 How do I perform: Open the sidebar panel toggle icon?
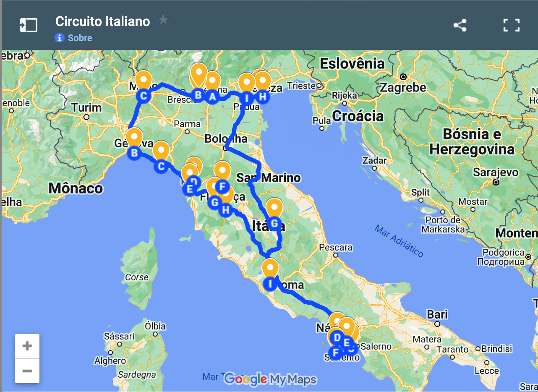click(29, 25)
